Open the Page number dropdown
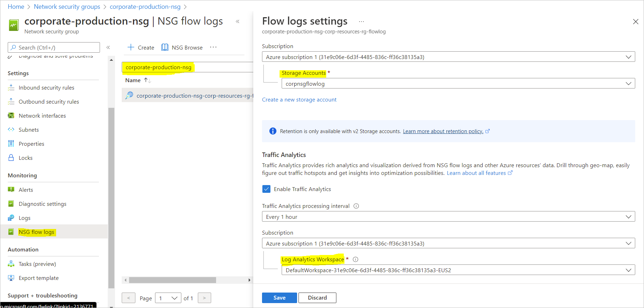The image size is (644, 308). pos(168,298)
